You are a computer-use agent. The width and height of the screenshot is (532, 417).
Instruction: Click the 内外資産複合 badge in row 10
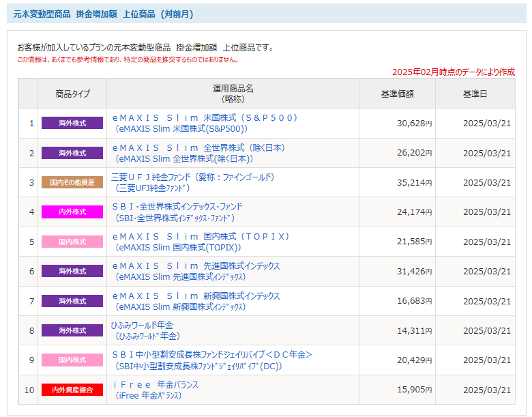pos(72,390)
